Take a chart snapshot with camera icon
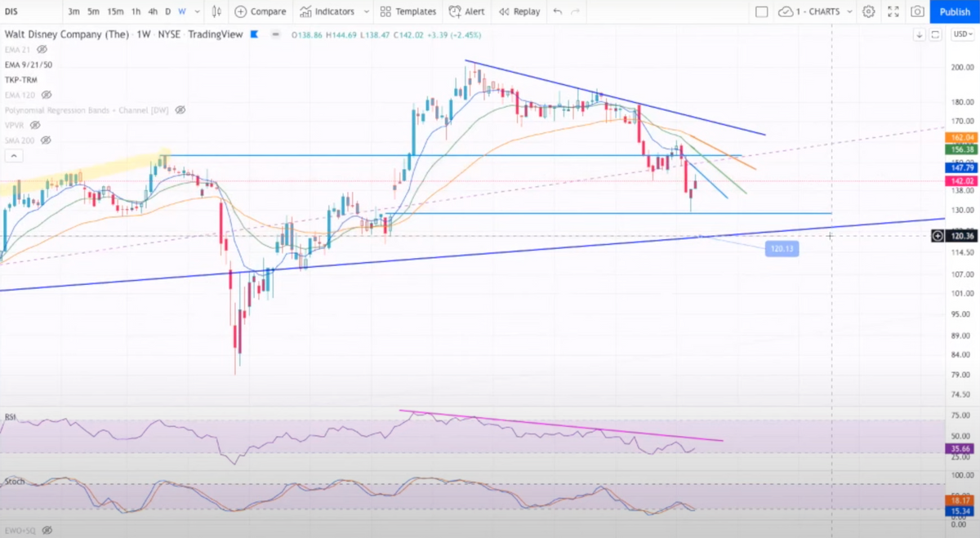 (x=917, y=11)
